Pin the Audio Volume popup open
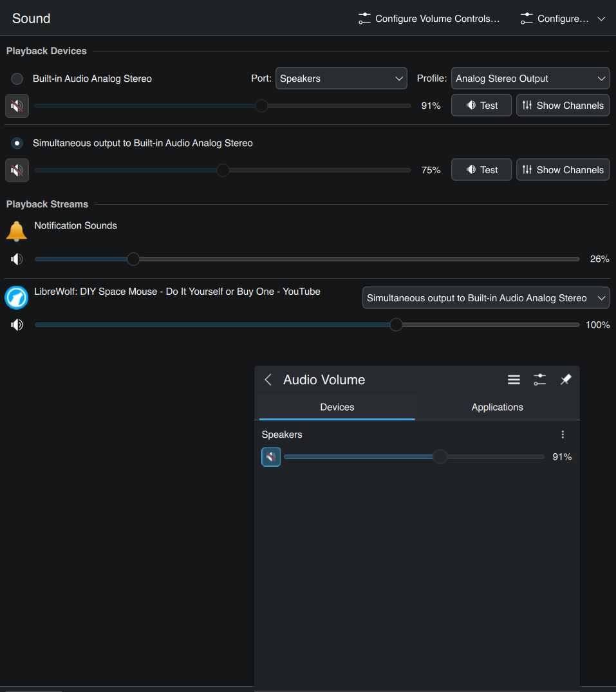Viewport: 616px width, 692px height. point(565,380)
